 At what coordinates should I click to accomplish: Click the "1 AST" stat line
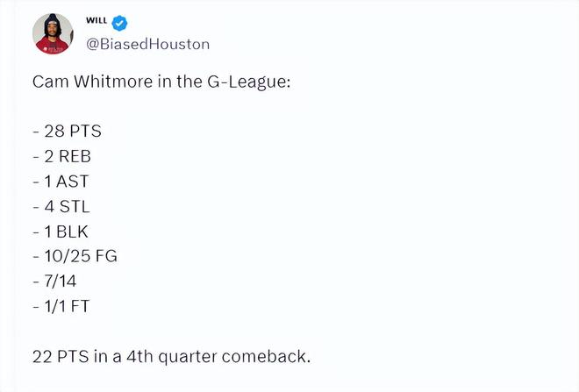[61, 182]
